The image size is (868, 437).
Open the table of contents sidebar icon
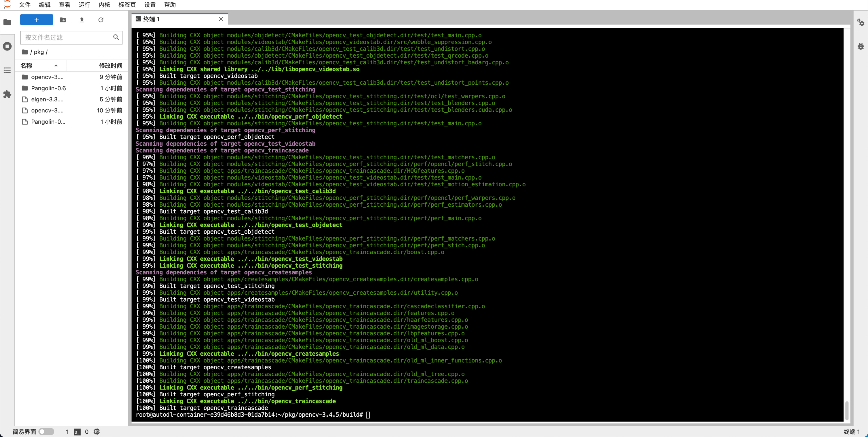click(x=7, y=70)
